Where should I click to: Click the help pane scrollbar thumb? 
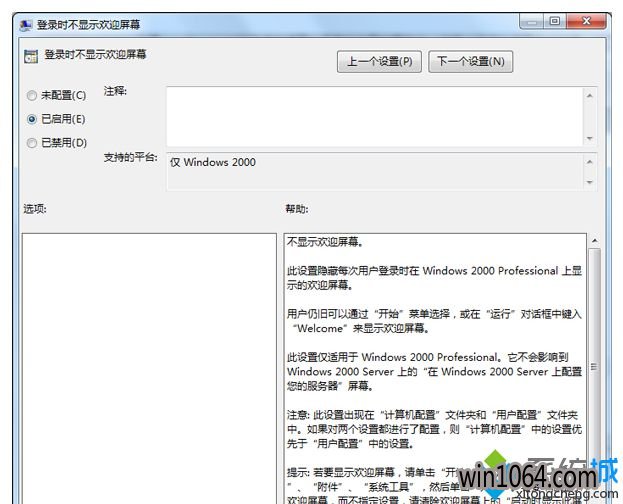click(x=594, y=366)
